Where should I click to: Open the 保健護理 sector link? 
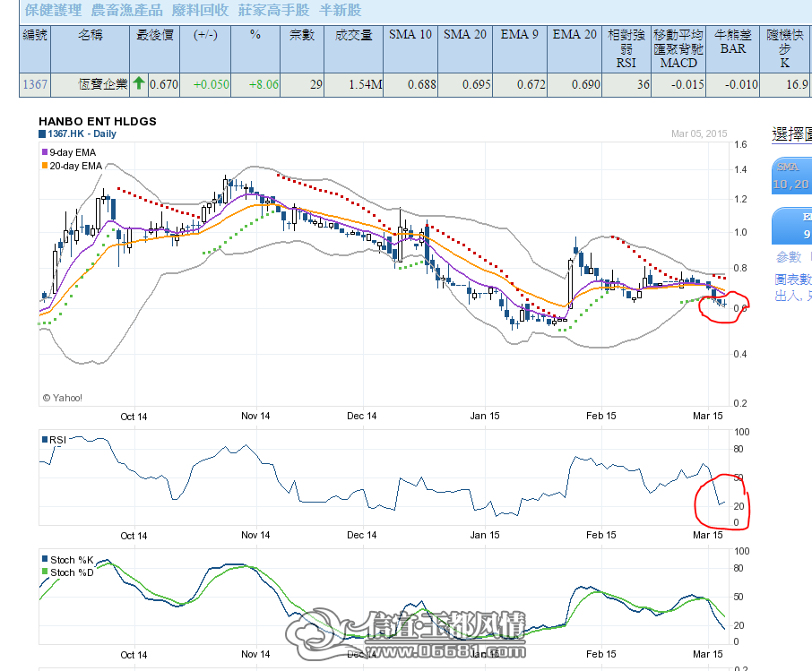pos(54,10)
